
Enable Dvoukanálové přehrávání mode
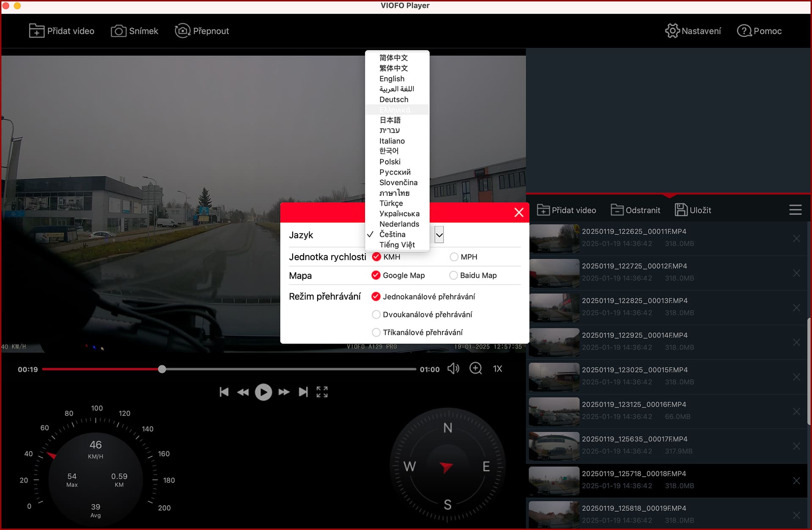pos(376,315)
